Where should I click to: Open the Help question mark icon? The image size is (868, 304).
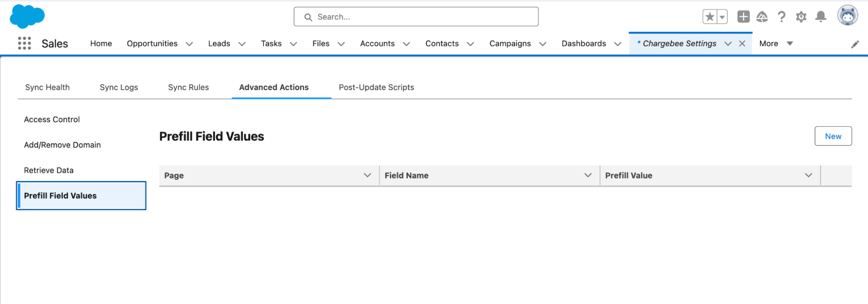pyautogui.click(x=781, y=17)
